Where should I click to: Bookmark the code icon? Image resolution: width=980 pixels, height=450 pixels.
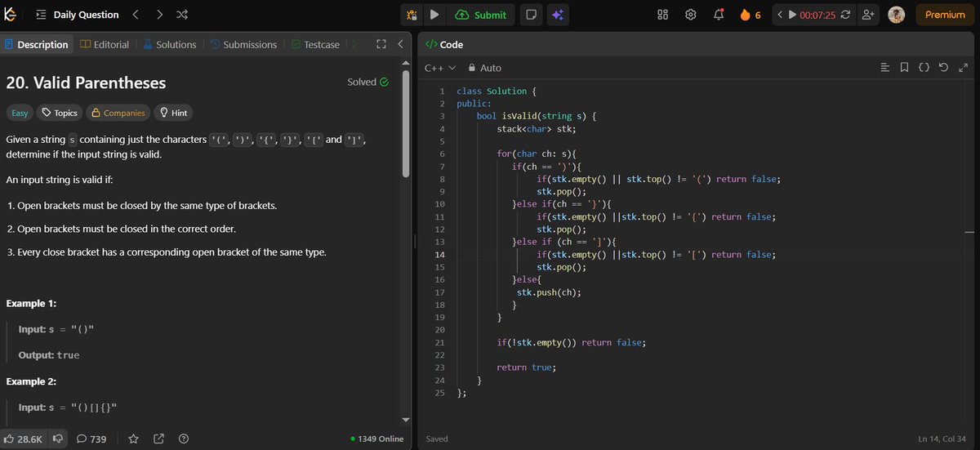point(904,68)
